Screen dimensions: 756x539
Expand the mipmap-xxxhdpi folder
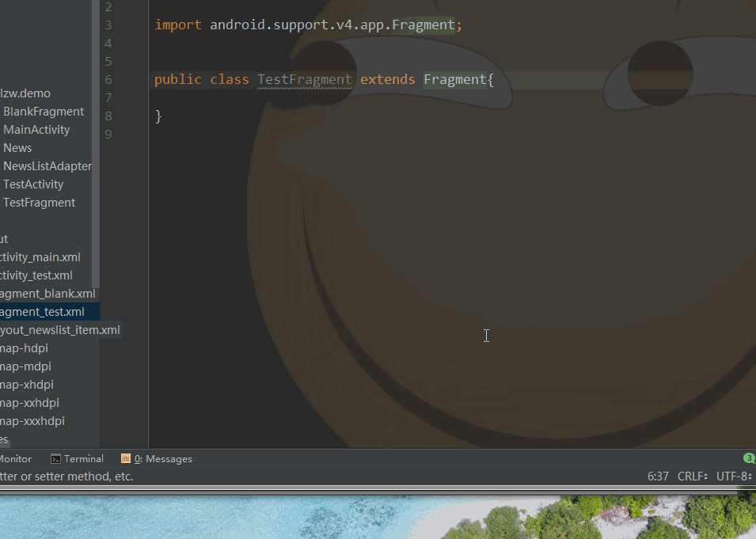tap(32, 421)
